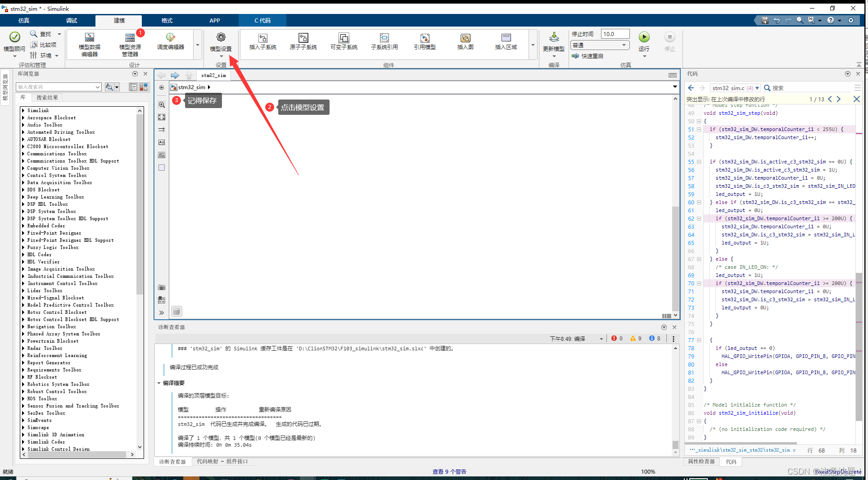This screenshot has height=480, width=868.
Task: Open 模型数据编辑器
Action: pyautogui.click(x=90, y=45)
